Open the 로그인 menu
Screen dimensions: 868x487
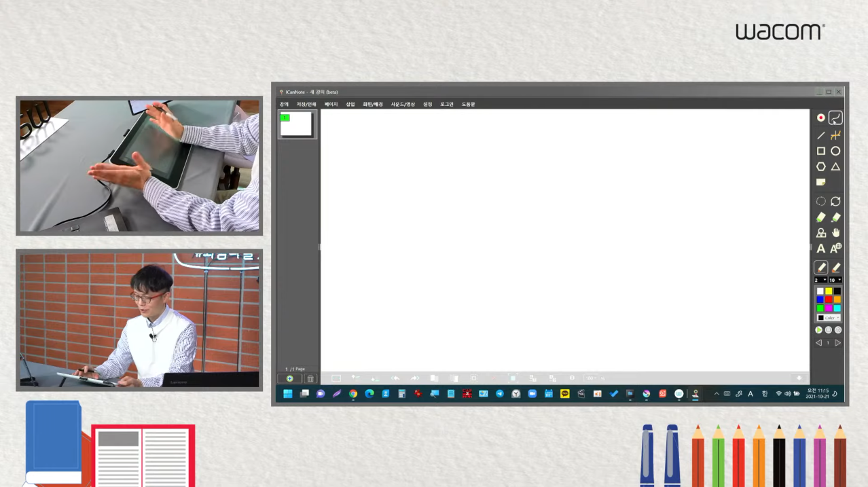(x=447, y=104)
